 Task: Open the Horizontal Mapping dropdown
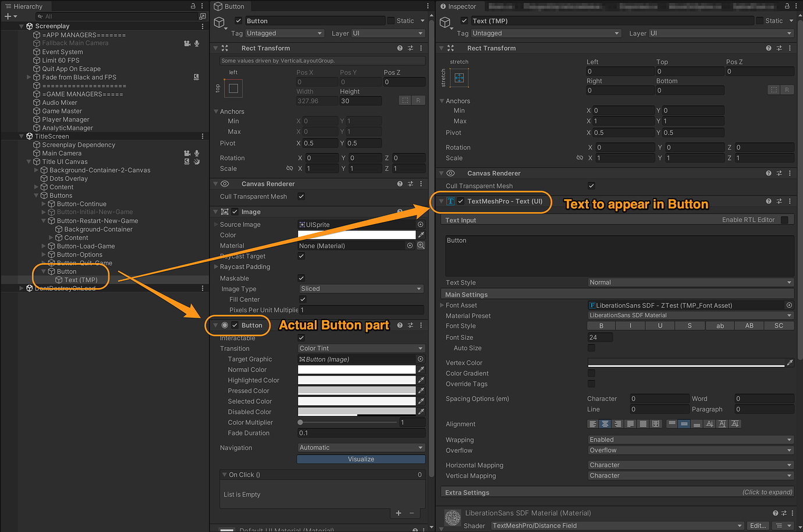(691, 465)
